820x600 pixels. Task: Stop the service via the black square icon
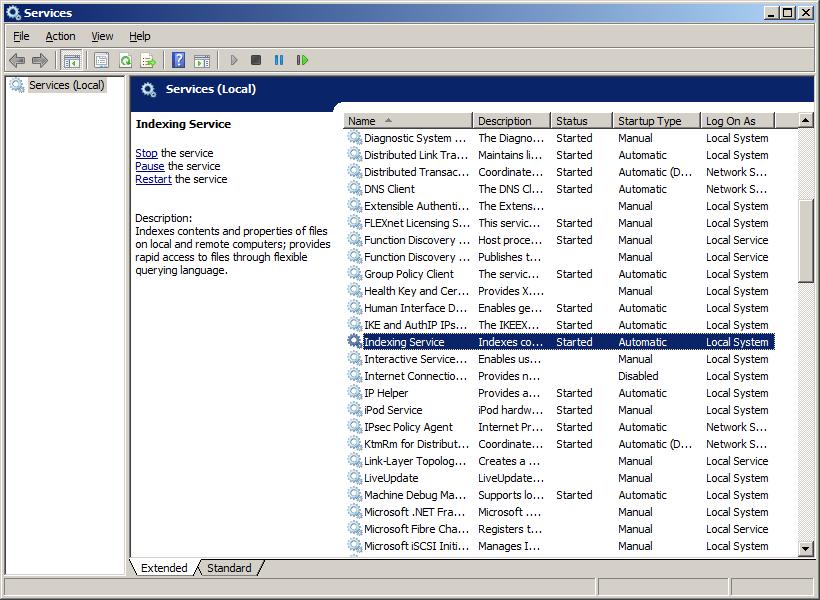[255, 60]
